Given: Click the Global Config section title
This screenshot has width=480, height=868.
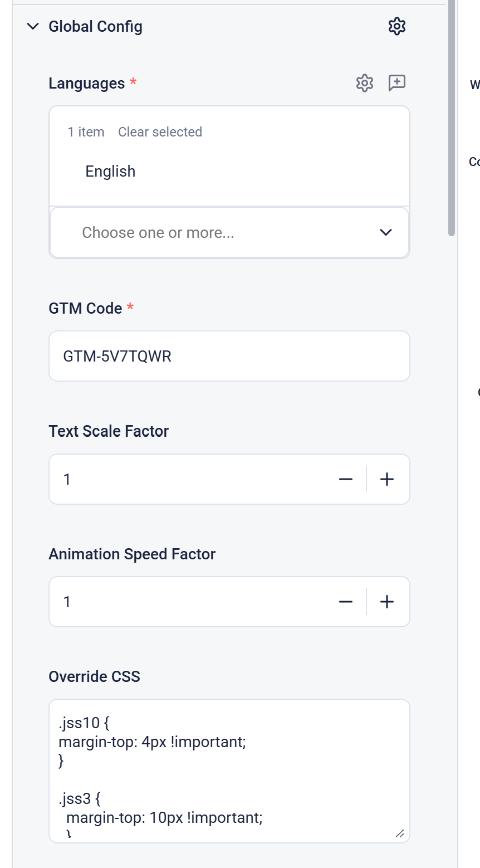Looking at the screenshot, I should [x=95, y=26].
